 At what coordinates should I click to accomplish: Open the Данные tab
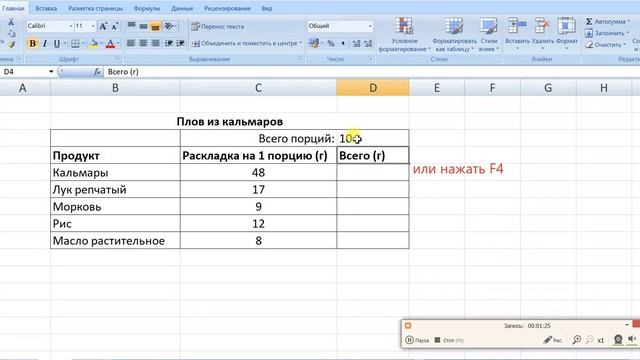point(182,8)
